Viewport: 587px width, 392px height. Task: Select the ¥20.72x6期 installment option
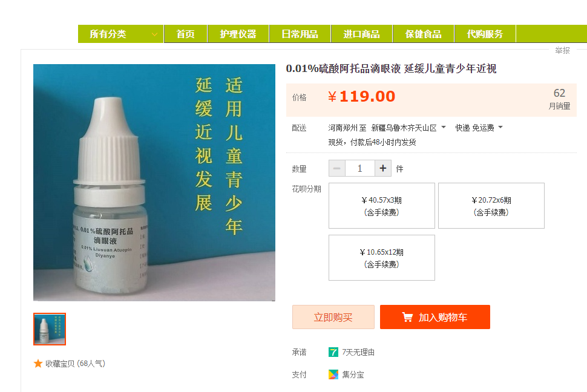tap(491, 206)
